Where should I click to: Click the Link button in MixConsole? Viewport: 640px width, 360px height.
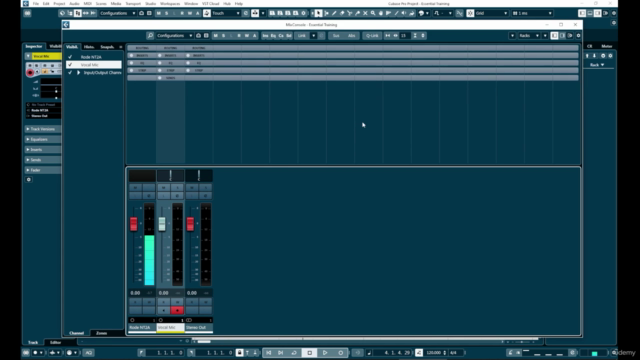tap(302, 36)
